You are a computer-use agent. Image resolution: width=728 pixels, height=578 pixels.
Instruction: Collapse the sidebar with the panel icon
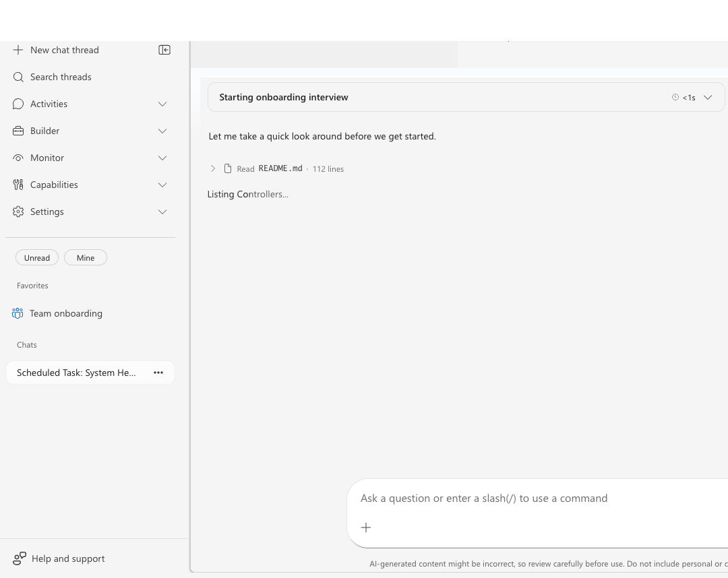[x=164, y=50]
